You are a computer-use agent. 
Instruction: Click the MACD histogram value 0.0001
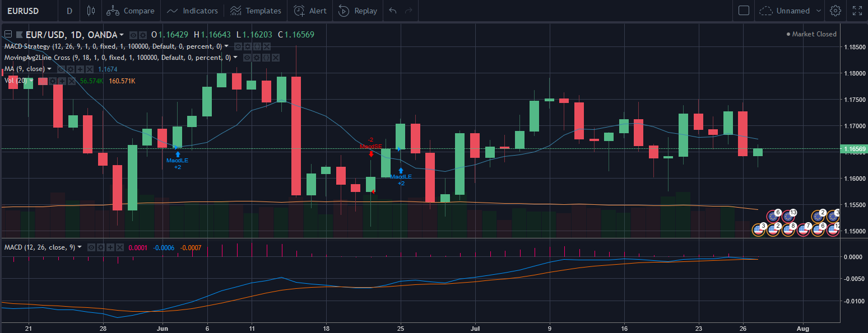coord(138,247)
